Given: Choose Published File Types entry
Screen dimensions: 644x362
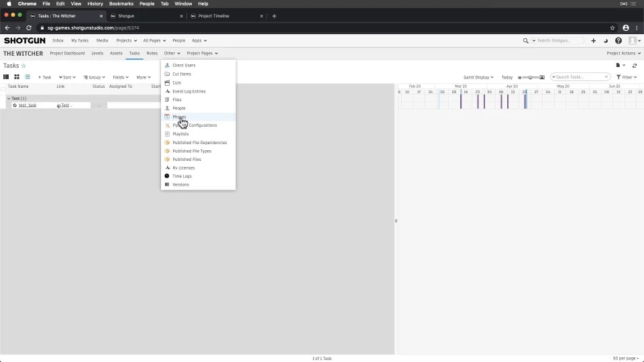Looking at the screenshot, I should point(192,151).
